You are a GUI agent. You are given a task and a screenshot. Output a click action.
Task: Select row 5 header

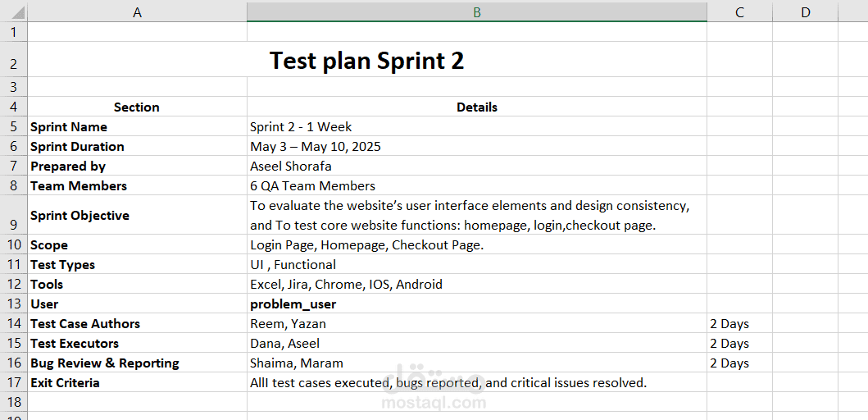tap(14, 126)
